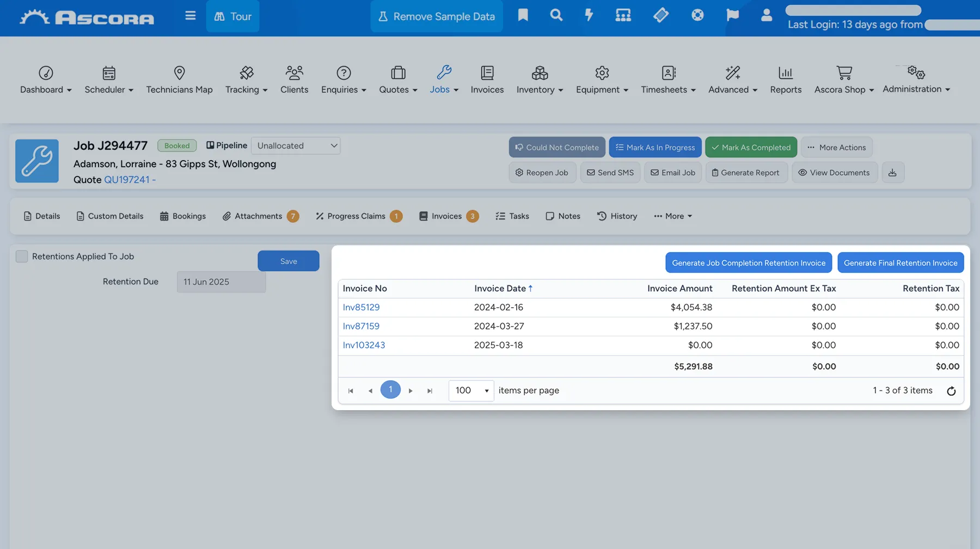This screenshot has width=980, height=549.
Task: Refresh the invoice table with reload icon
Action: [951, 391]
